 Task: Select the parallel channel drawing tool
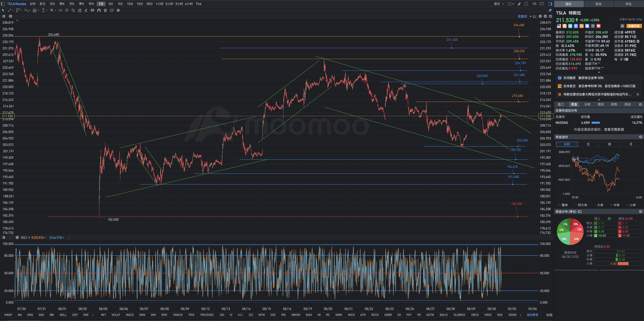pos(18,10)
